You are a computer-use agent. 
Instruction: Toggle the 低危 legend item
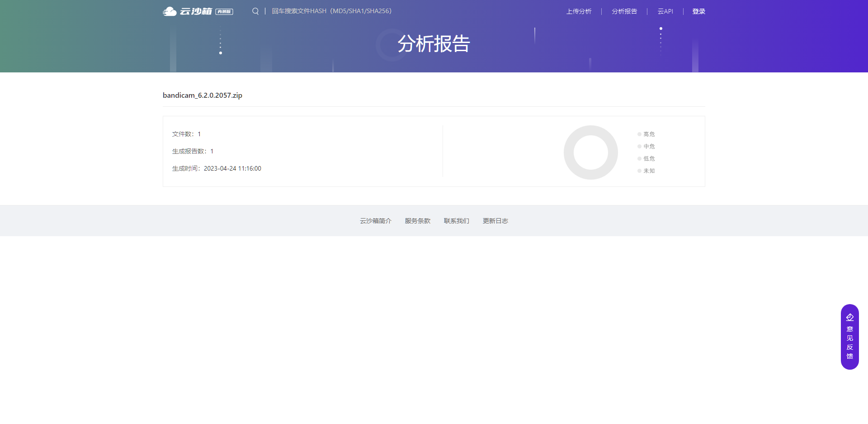(646, 158)
